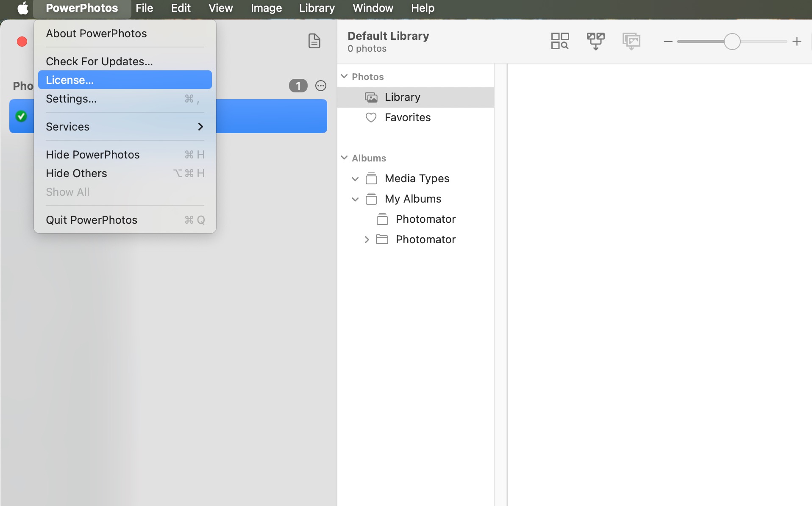812x506 pixels.
Task: Click the document info icon
Action: (314, 41)
